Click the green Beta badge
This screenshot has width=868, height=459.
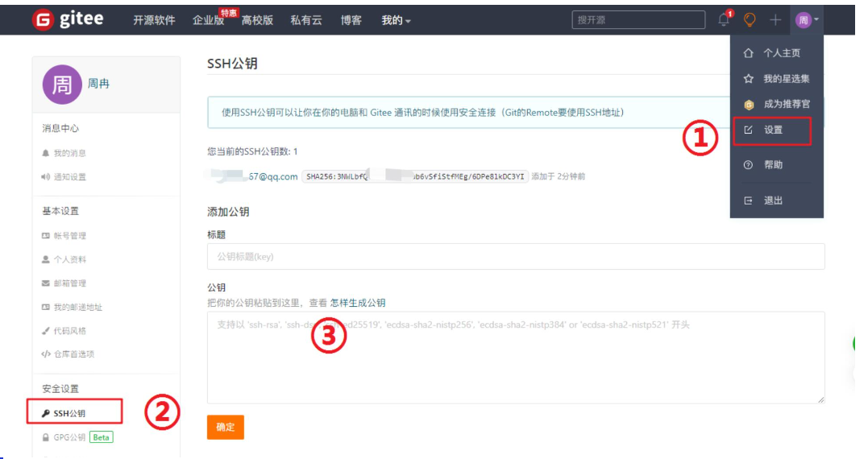pyautogui.click(x=102, y=437)
